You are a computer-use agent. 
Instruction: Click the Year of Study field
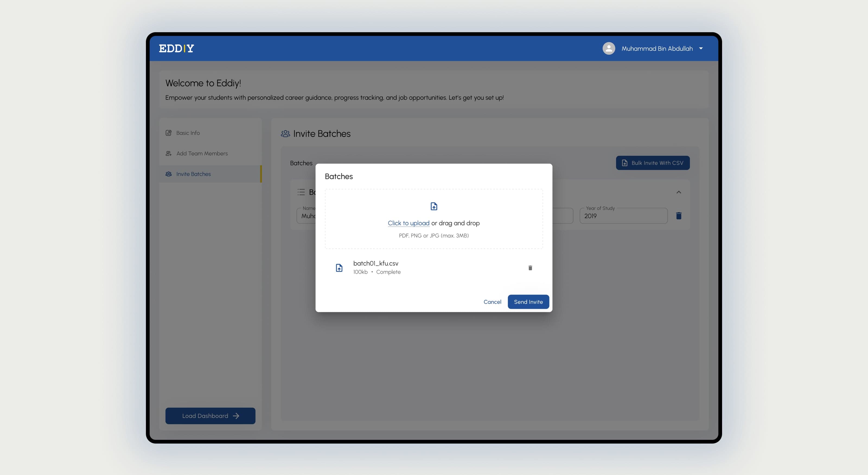tap(623, 216)
